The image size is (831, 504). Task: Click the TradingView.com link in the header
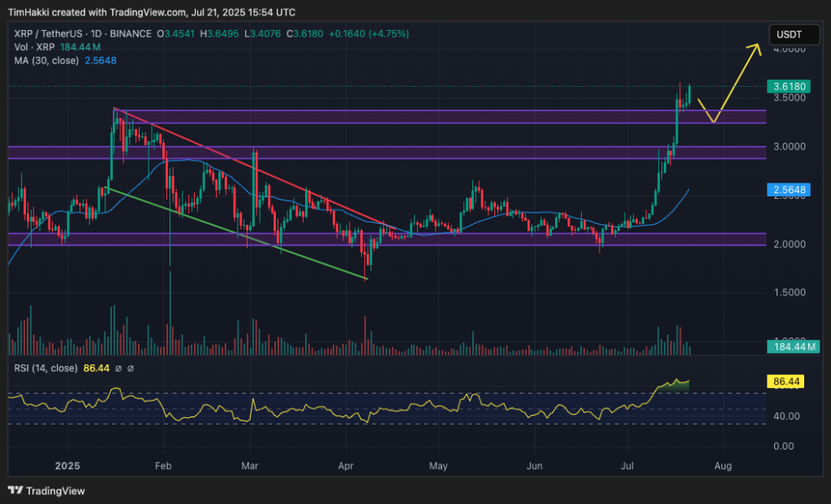pos(146,12)
